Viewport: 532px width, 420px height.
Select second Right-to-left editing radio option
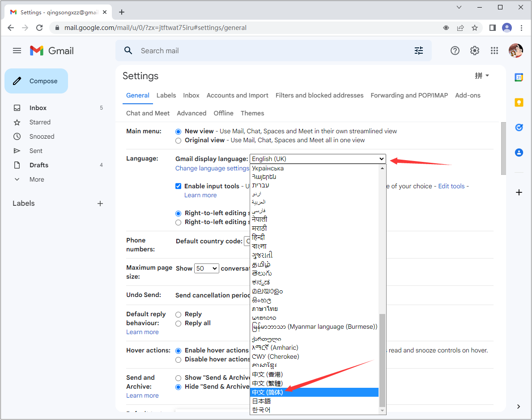178,223
